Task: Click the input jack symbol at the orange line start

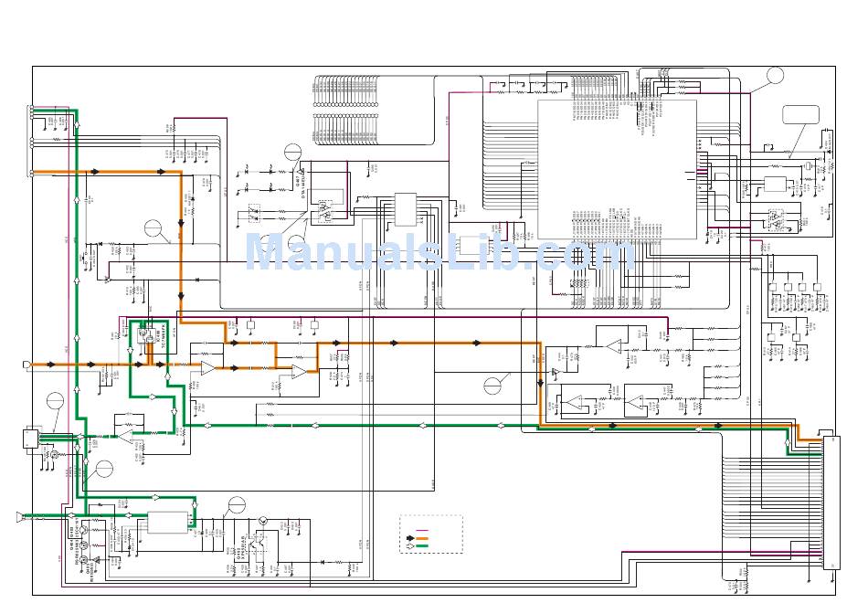Action: pos(26,365)
